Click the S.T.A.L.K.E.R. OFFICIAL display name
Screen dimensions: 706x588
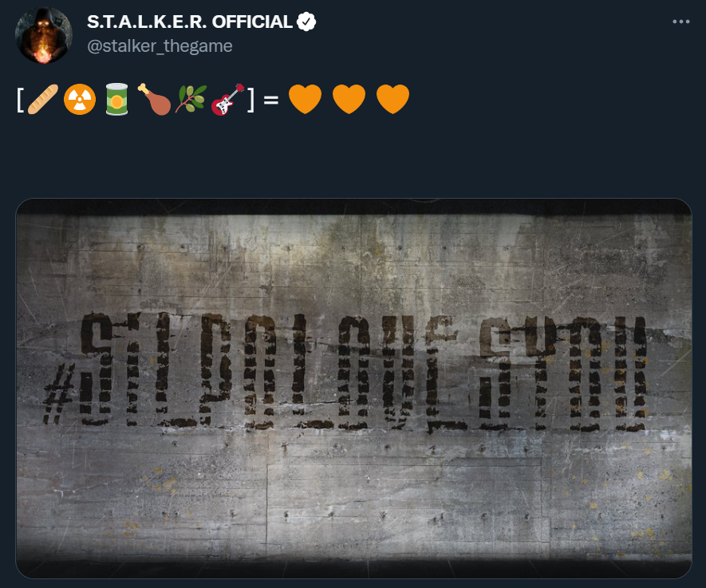click(x=190, y=22)
